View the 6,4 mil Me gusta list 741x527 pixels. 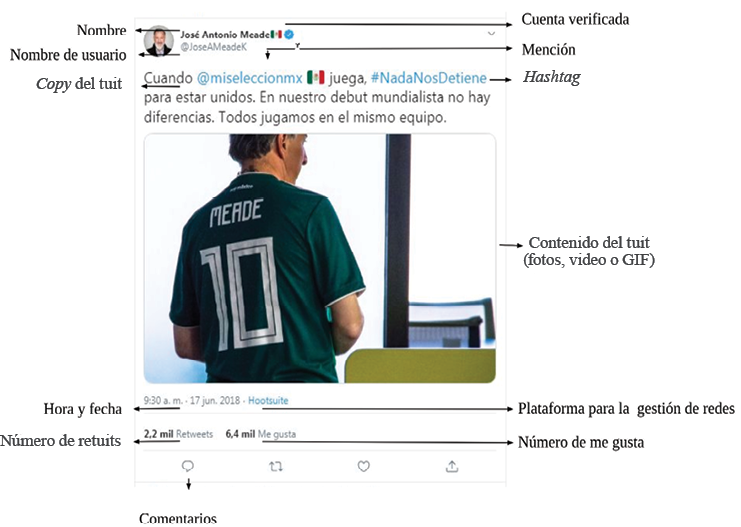[260, 433]
